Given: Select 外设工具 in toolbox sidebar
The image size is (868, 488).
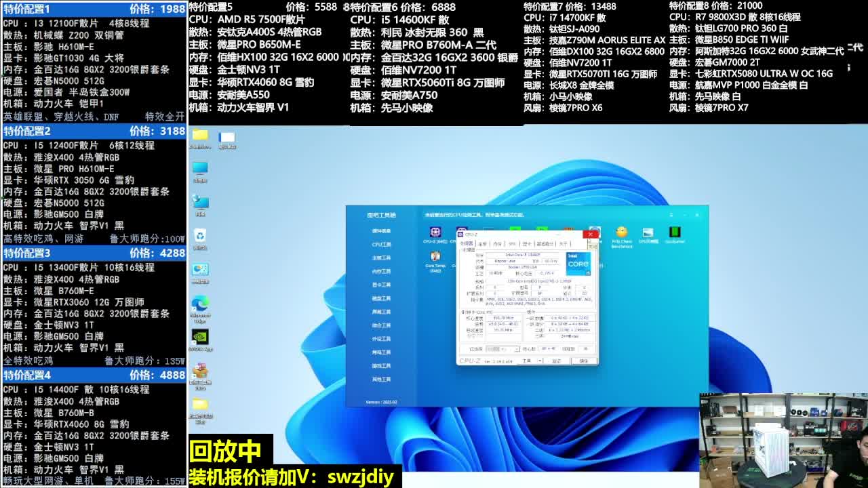Looking at the screenshot, I should (381, 339).
